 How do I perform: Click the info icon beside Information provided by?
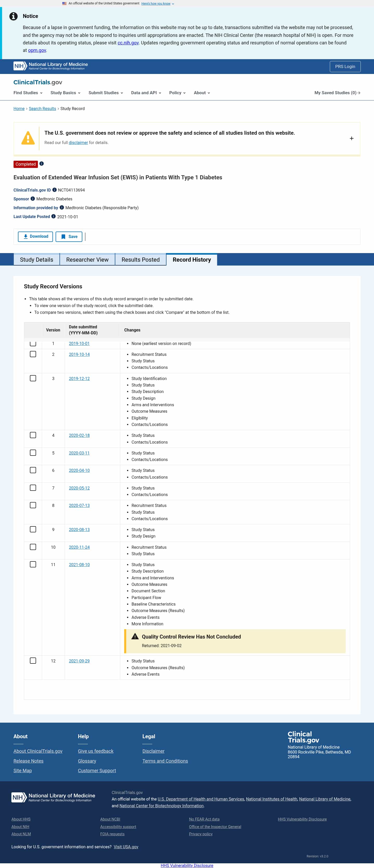[x=62, y=208]
